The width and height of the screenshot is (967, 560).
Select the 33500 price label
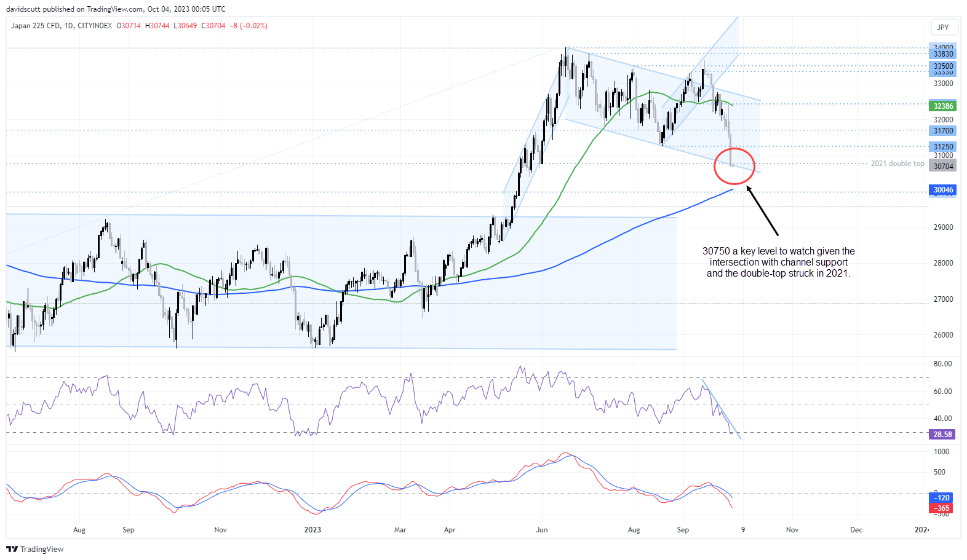pos(943,66)
